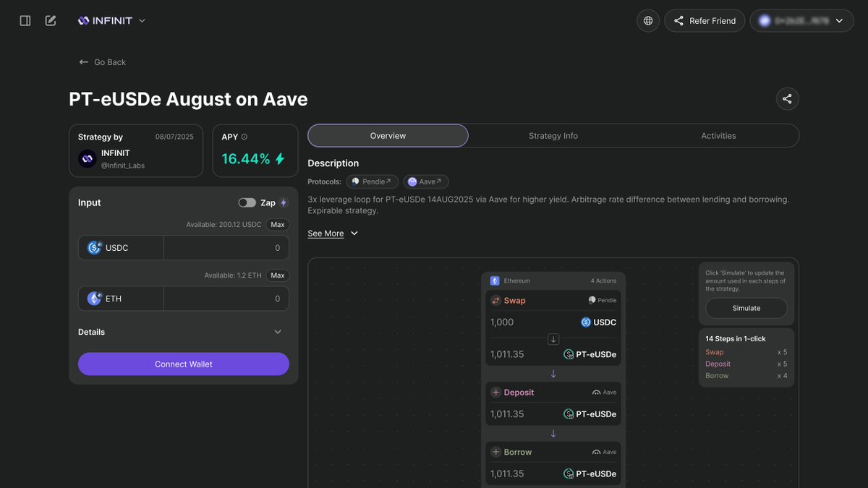Screen dimensions: 868x488
Task: Open the wallet account dropdown
Action: [801, 21]
